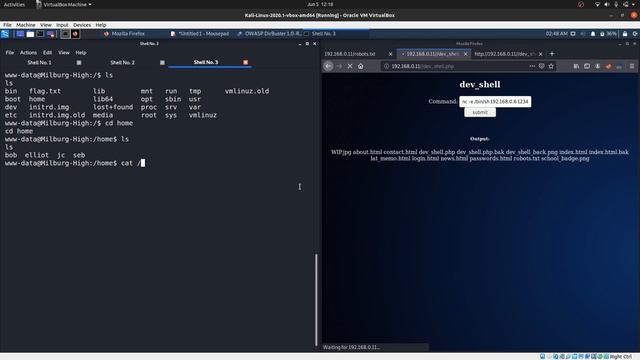Click the Kali panel clock 02:48 AM

coord(556,34)
